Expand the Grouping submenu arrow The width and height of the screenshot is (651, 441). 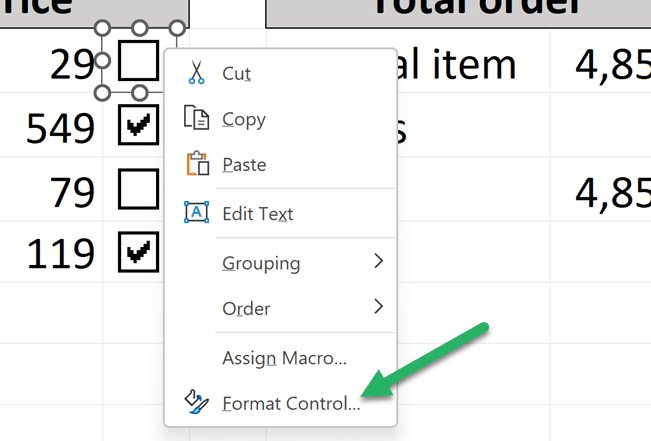click(378, 261)
